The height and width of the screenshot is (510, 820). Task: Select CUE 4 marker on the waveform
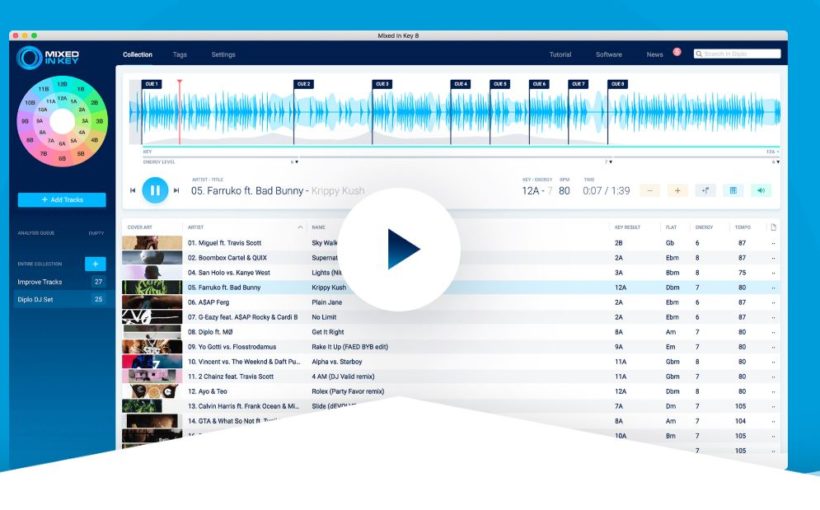[461, 84]
